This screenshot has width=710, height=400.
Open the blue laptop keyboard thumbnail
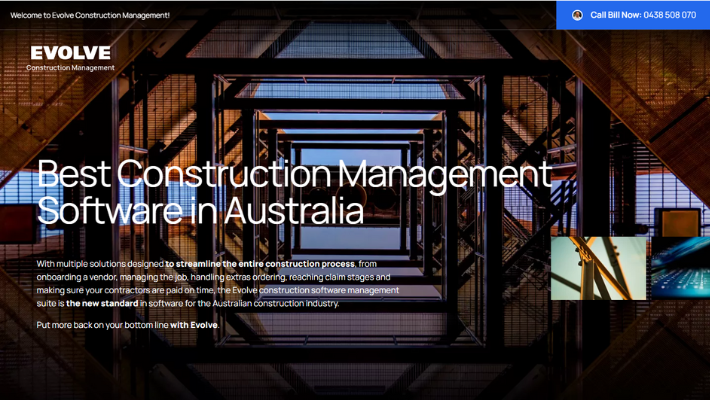(681, 268)
